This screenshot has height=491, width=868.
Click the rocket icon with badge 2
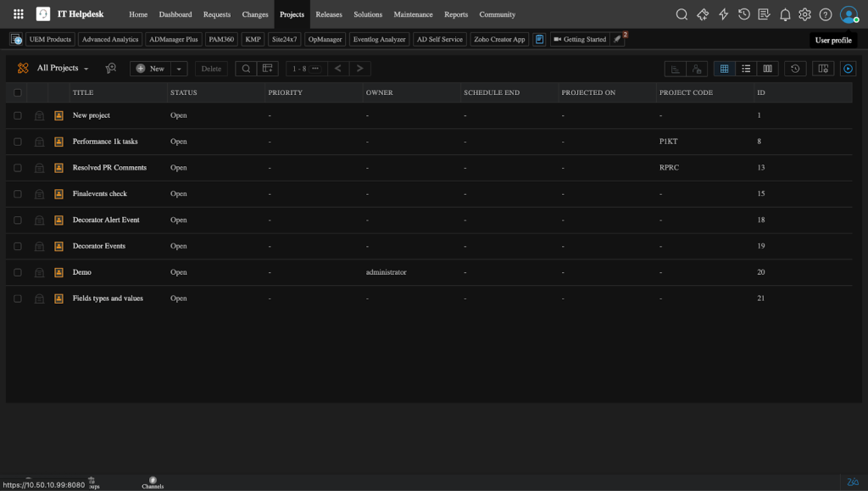click(x=618, y=39)
